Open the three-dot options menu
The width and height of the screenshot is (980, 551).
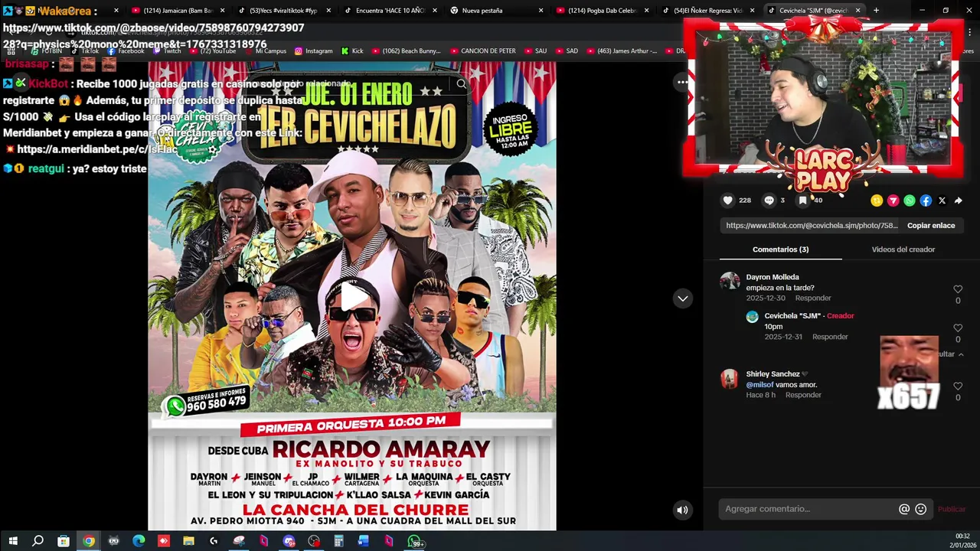[x=682, y=82]
